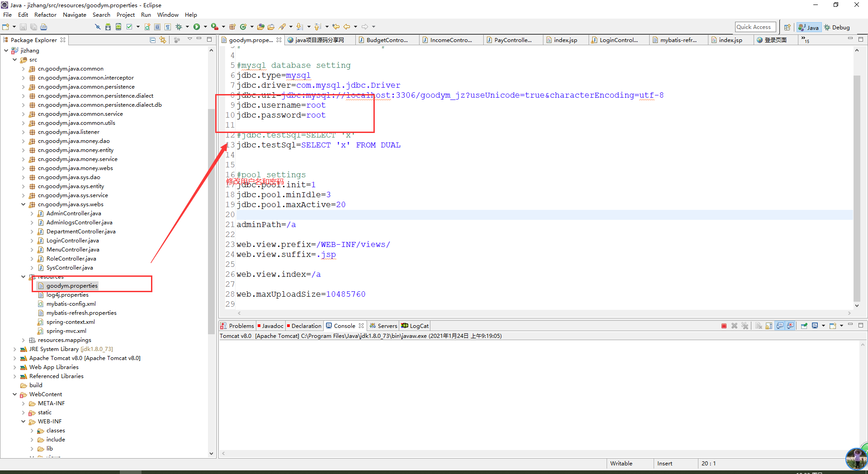Click the Print icon in toolbar

[x=43, y=27]
